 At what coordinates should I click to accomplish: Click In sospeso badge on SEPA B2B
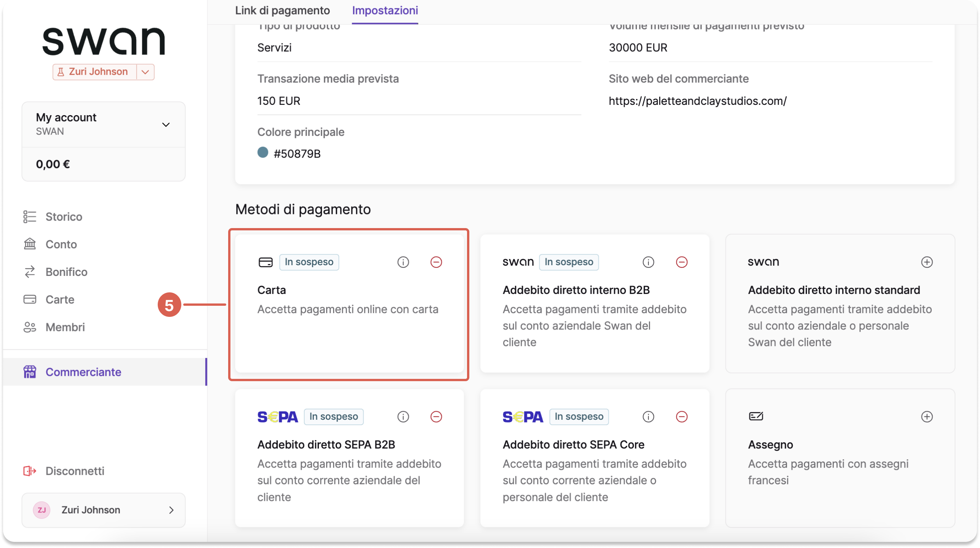(x=333, y=417)
